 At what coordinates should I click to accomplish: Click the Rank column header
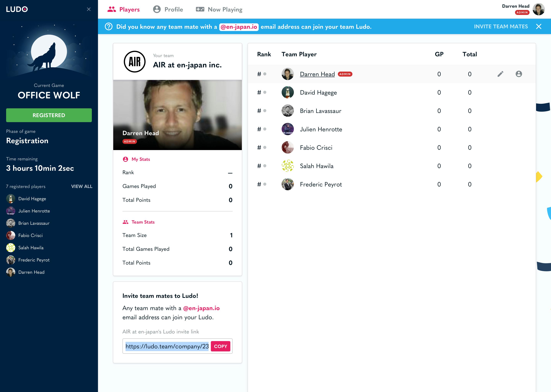click(x=264, y=54)
